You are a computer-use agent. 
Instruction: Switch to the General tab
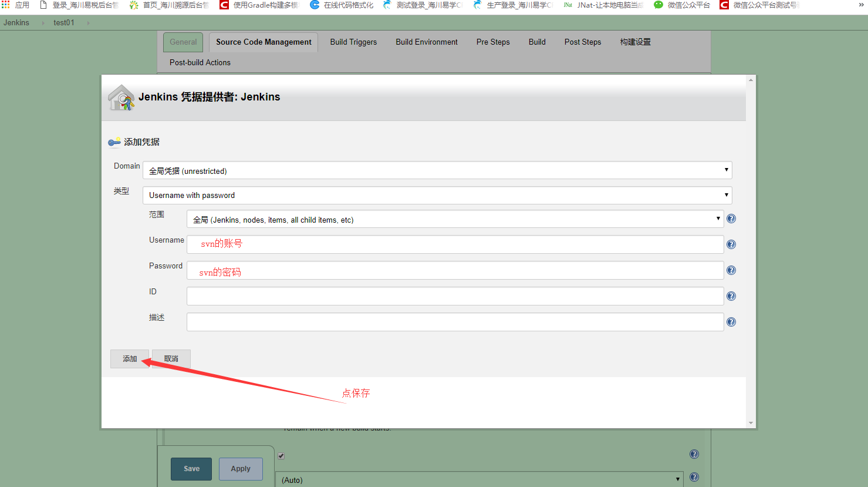pos(183,42)
